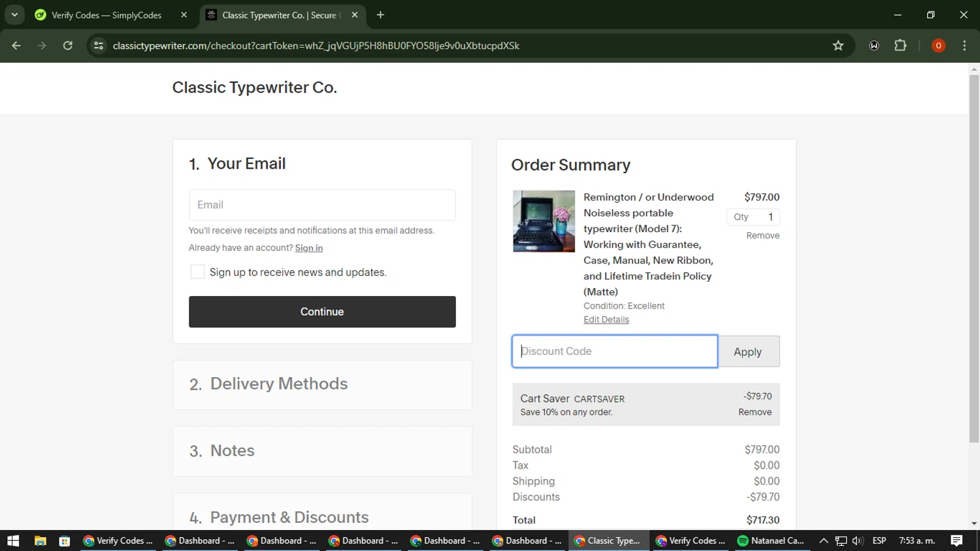Image resolution: width=980 pixels, height=551 pixels.
Task: Apply the discount code
Action: (748, 352)
